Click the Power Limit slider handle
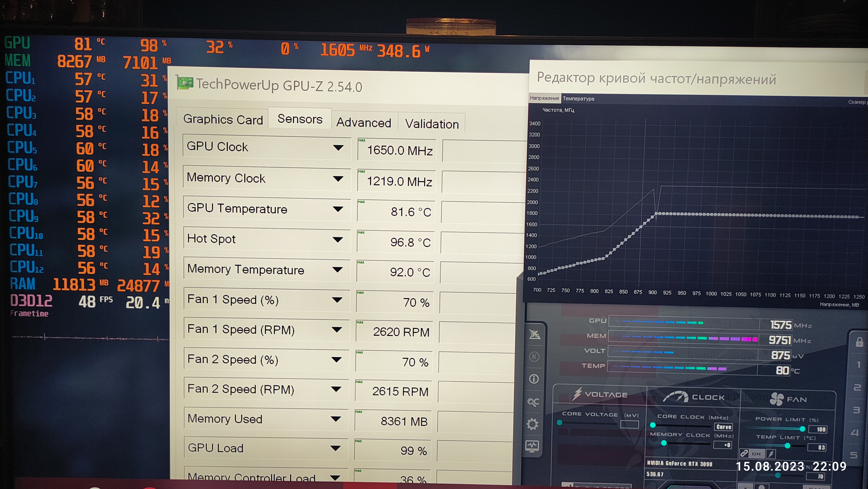Screen dimensions: 868x489 802,429
